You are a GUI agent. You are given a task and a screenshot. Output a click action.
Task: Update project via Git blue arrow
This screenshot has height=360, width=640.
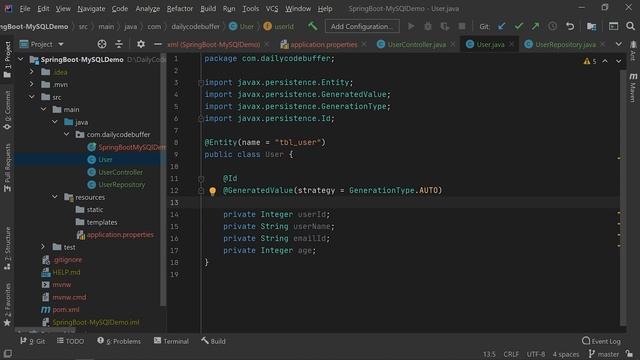(x=502, y=26)
